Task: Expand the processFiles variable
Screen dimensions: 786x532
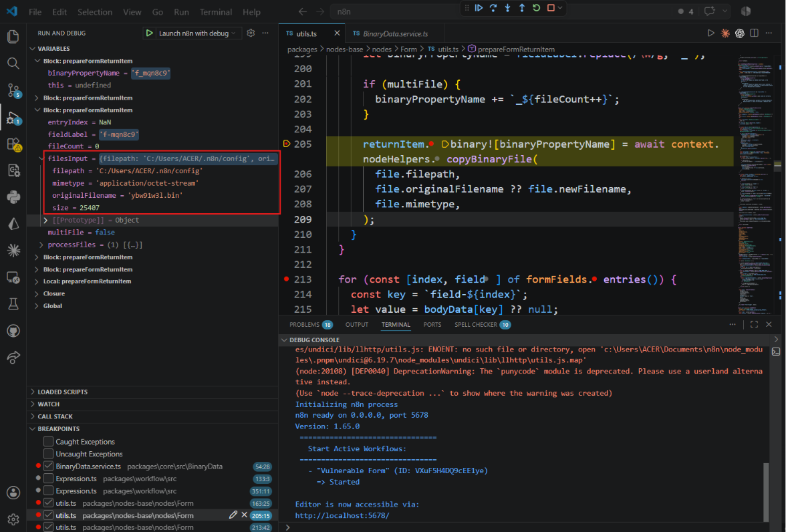Action: point(41,245)
